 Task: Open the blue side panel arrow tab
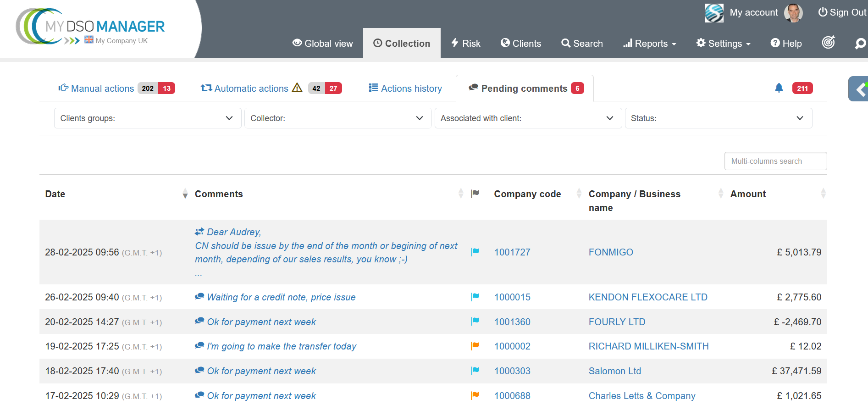pos(860,89)
